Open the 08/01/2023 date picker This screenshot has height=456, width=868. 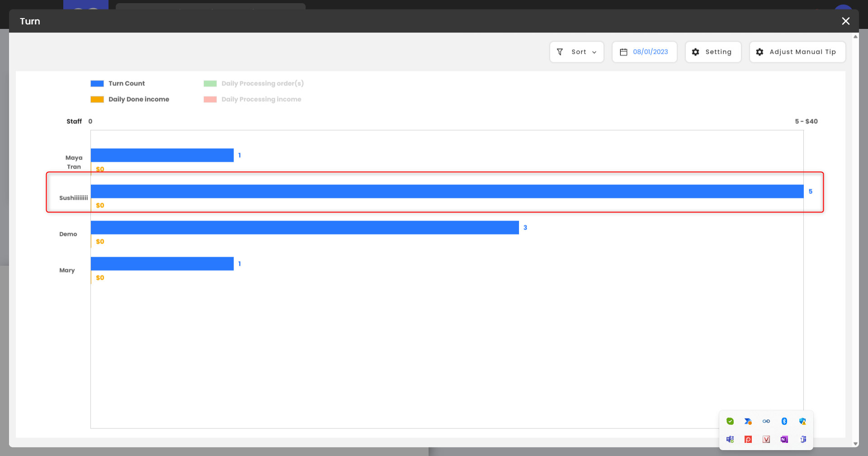coord(650,52)
